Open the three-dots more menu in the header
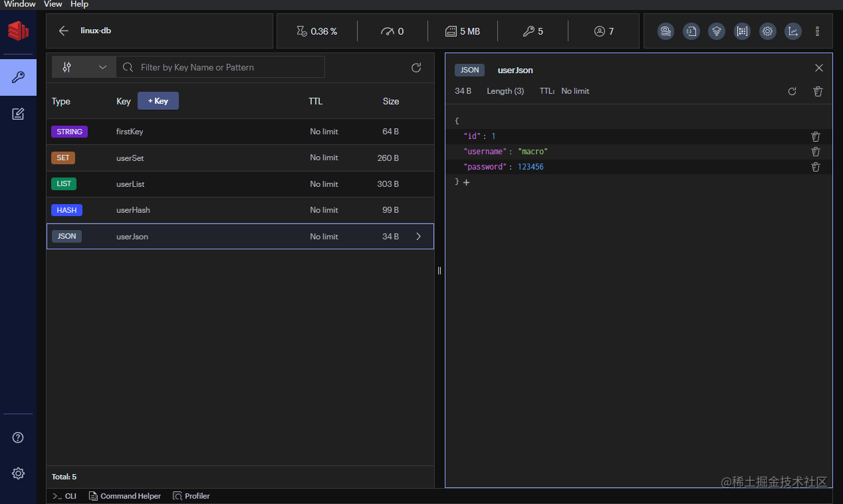The width and height of the screenshot is (843, 504). [x=817, y=31]
